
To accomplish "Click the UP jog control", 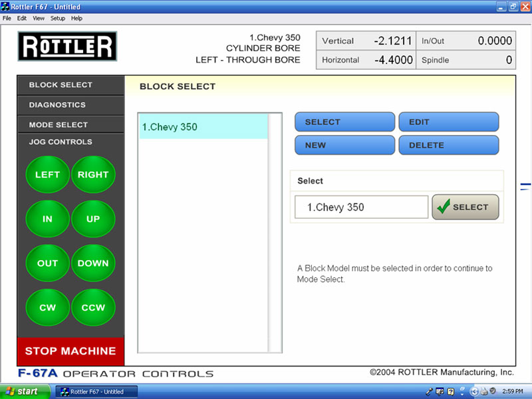I will tap(93, 219).
